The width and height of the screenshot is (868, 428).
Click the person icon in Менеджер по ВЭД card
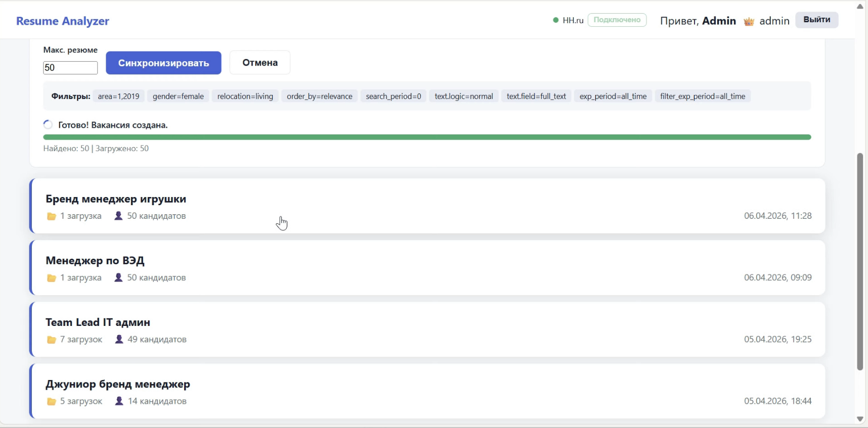tap(118, 277)
